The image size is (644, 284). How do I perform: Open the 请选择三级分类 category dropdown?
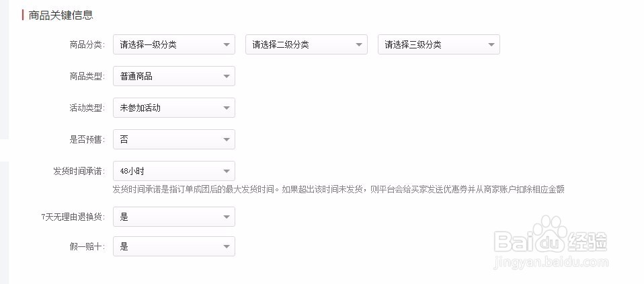439,44
